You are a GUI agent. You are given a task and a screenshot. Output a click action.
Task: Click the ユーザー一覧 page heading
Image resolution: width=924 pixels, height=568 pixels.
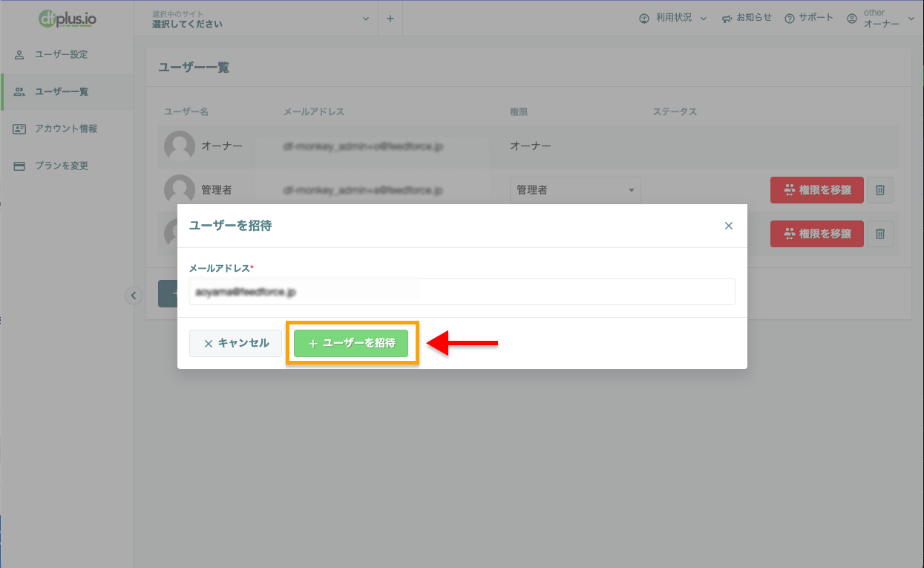click(194, 68)
